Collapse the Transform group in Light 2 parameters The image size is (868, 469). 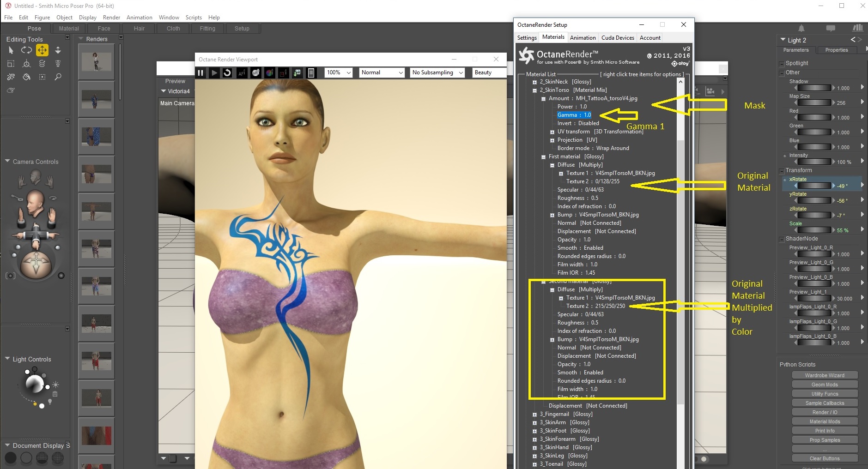click(x=782, y=171)
